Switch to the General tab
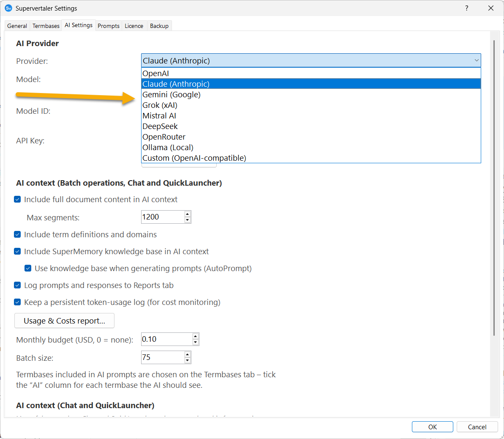Screen dimensions: 504x439 (17, 26)
